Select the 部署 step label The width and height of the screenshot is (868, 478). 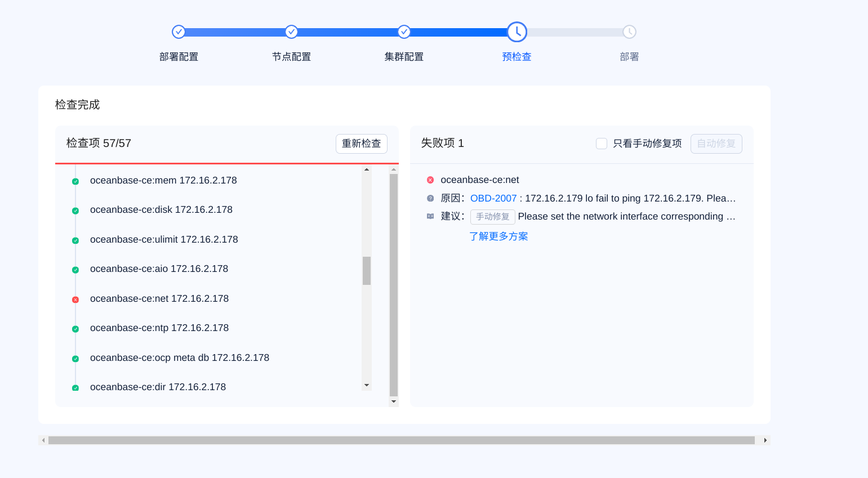tap(629, 57)
